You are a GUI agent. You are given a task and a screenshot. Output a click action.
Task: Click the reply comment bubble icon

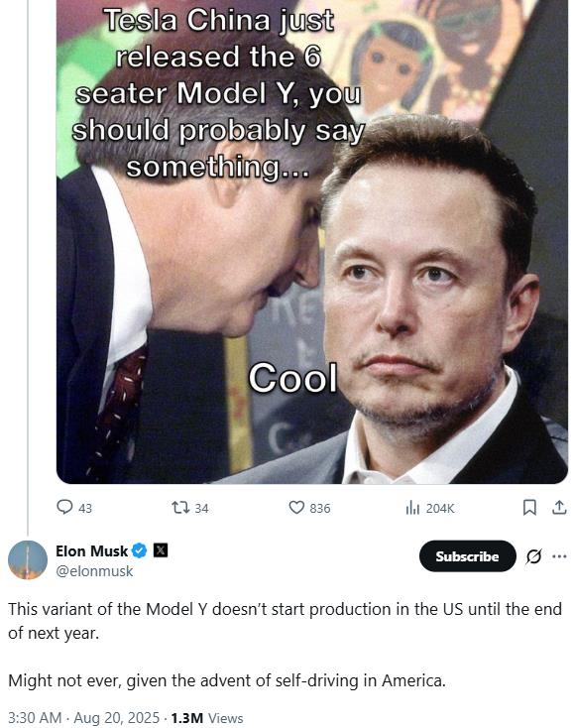click(64, 507)
